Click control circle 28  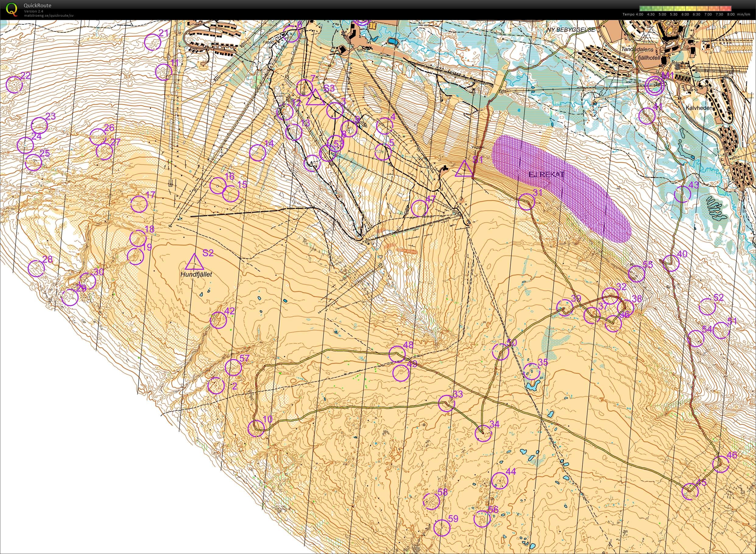pos(36,268)
